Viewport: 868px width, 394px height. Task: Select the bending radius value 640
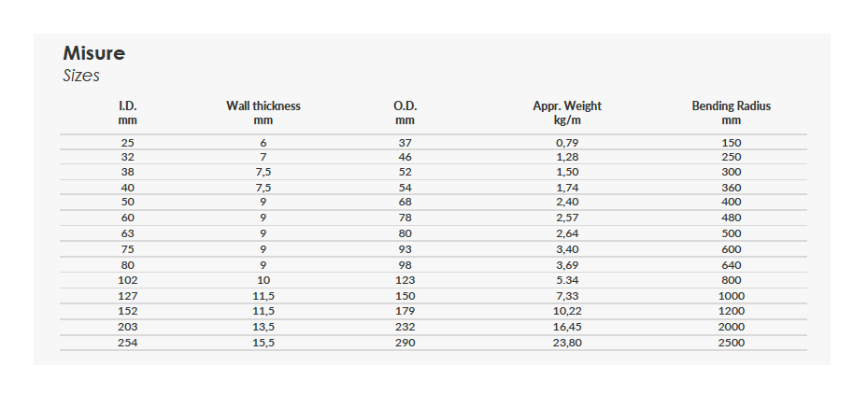(x=731, y=264)
